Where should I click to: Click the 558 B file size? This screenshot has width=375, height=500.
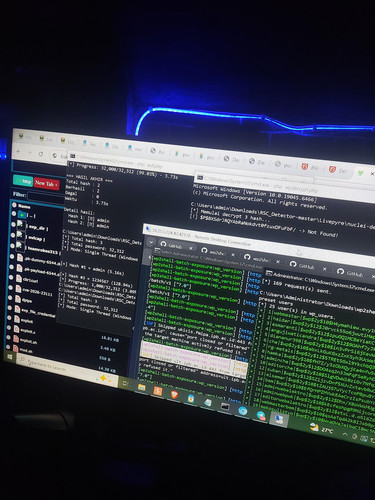click(x=104, y=359)
